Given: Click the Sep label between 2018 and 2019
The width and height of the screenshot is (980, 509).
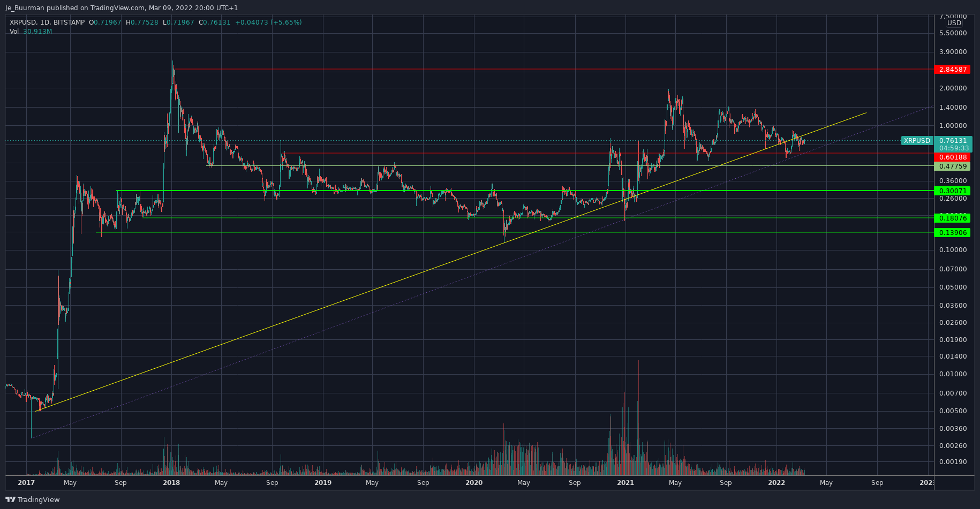Looking at the screenshot, I should tap(272, 483).
